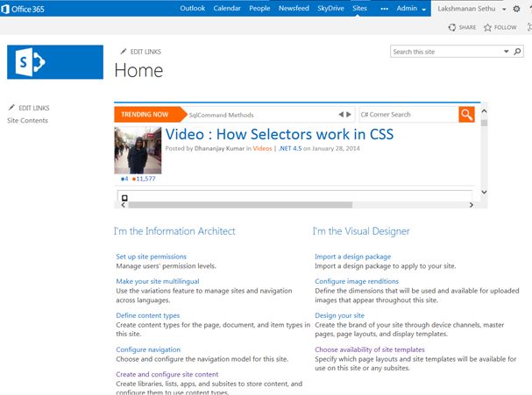Open Configure image renditions

click(357, 281)
